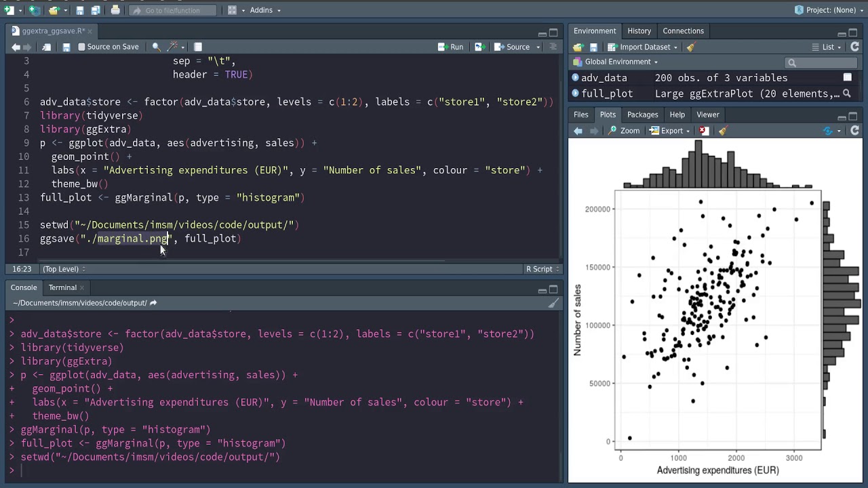This screenshot has height=488, width=868.
Task: Open the History tab
Action: [x=639, y=30]
